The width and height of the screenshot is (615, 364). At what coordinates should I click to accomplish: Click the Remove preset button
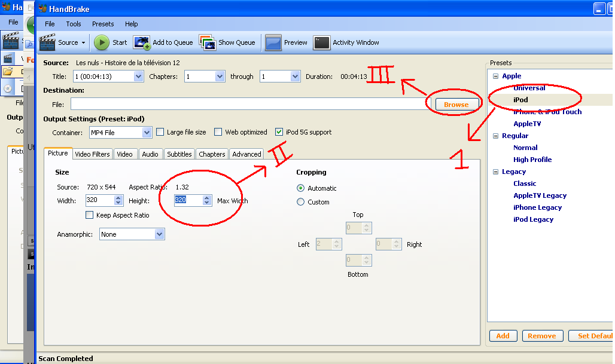(543, 336)
